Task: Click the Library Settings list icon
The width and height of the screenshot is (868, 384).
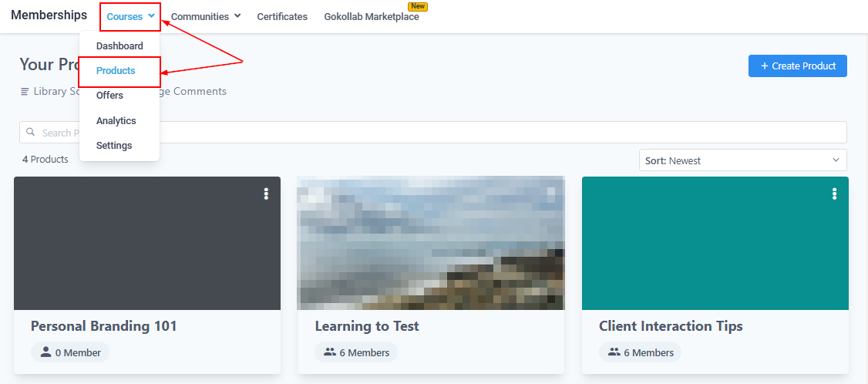Action: pyautogui.click(x=25, y=92)
